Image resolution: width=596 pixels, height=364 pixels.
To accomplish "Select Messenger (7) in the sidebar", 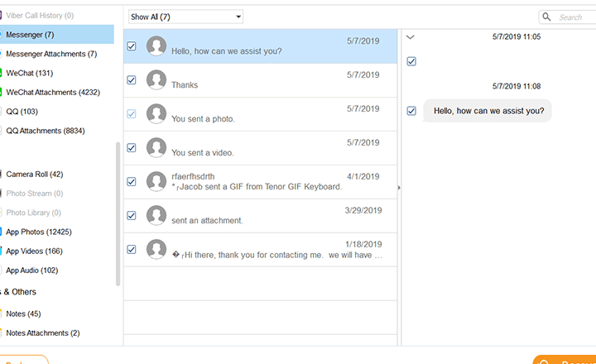I will (x=57, y=35).
